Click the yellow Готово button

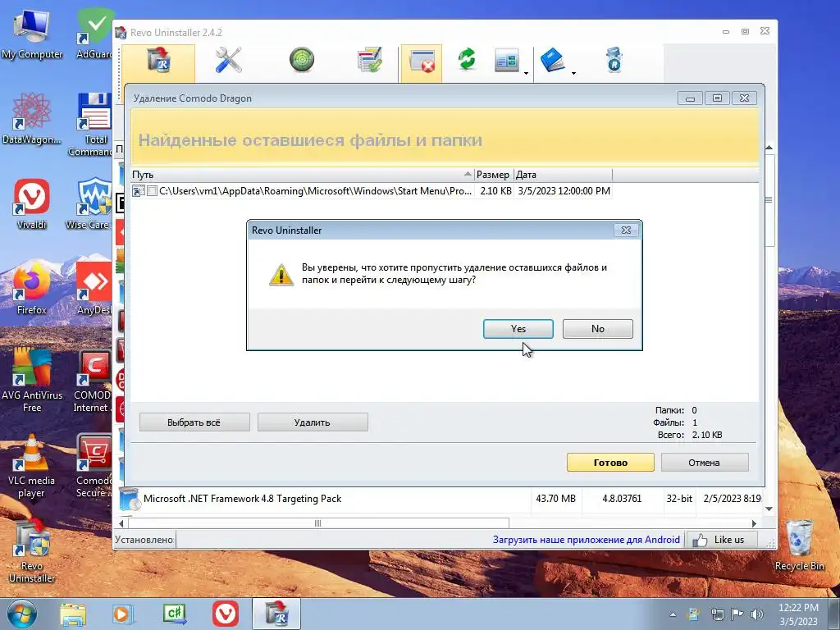(610, 463)
